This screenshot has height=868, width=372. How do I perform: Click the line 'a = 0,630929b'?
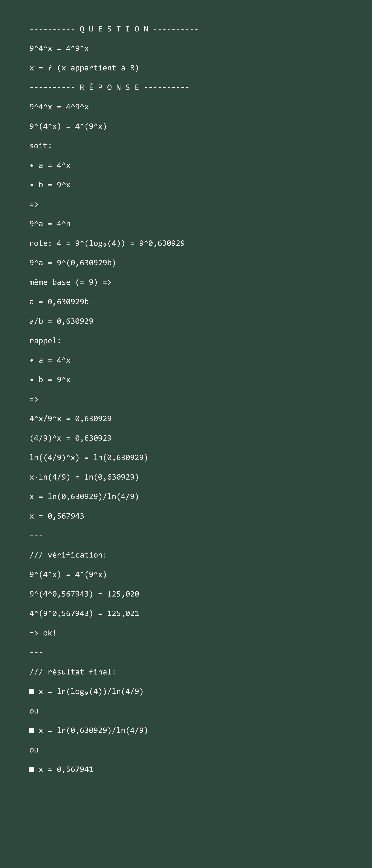[x=59, y=301]
